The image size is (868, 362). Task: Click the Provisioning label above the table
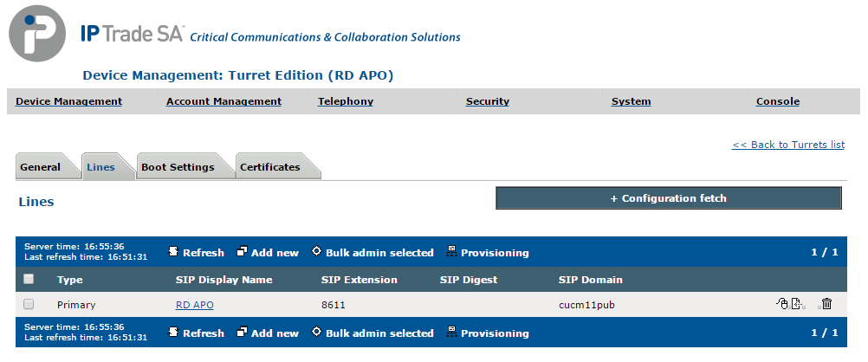[x=495, y=252]
